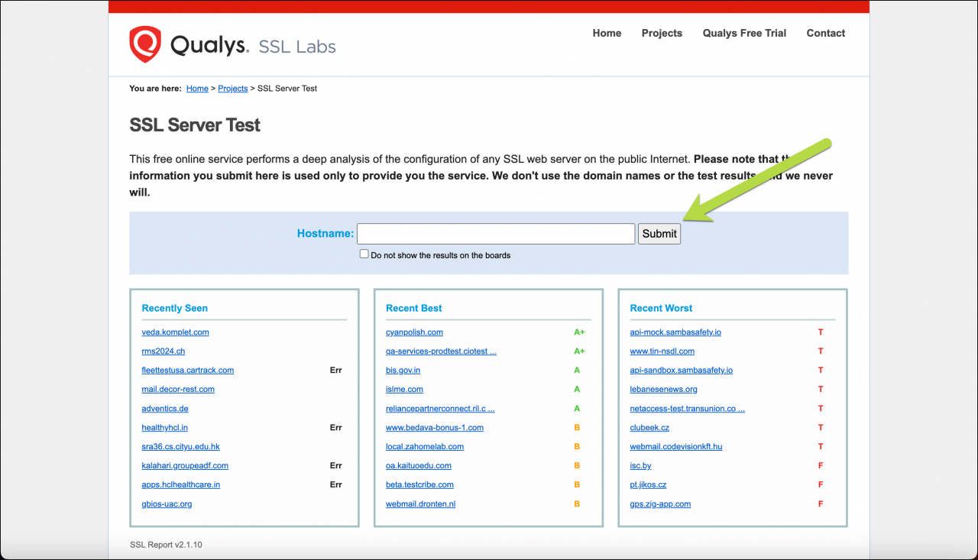Image resolution: width=978 pixels, height=560 pixels.
Task: Open reliancepartnerconnect.ril.c link
Action: [x=440, y=409]
